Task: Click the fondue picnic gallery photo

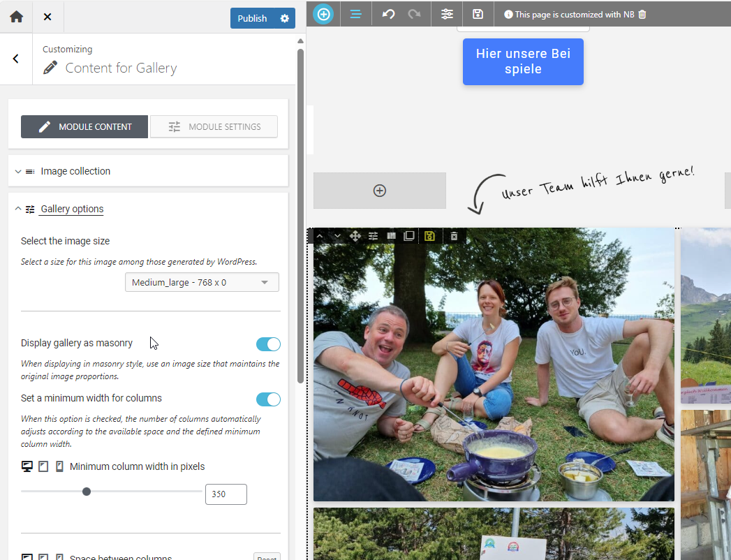Action: 494,364
